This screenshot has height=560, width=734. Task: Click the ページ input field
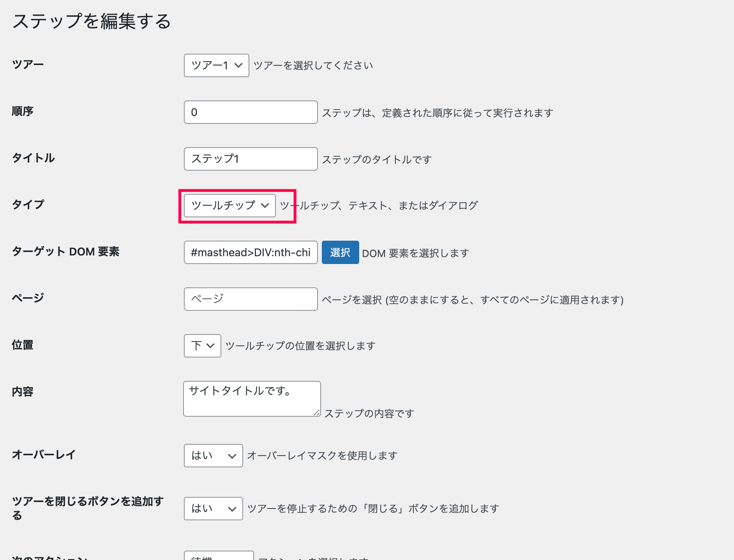251,299
